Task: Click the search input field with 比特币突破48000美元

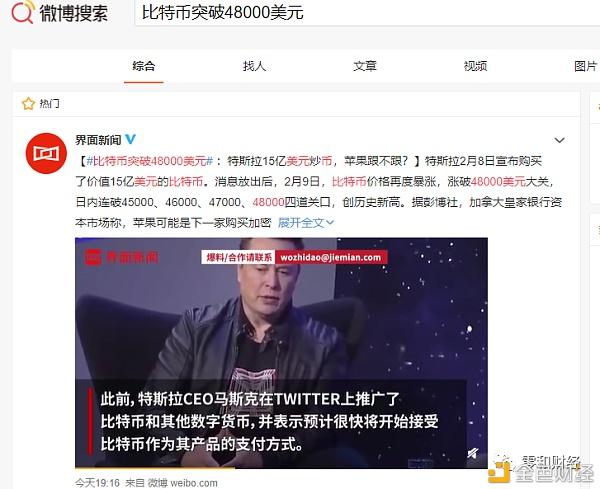Action: [367, 13]
